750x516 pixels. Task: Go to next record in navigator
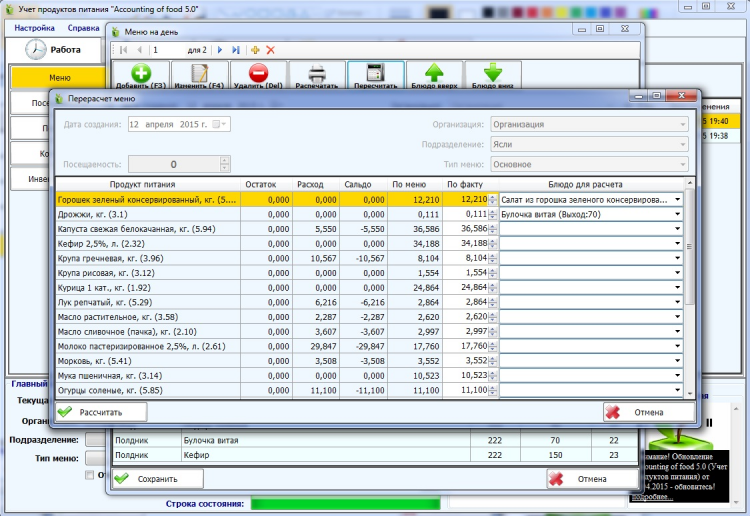(x=220, y=49)
